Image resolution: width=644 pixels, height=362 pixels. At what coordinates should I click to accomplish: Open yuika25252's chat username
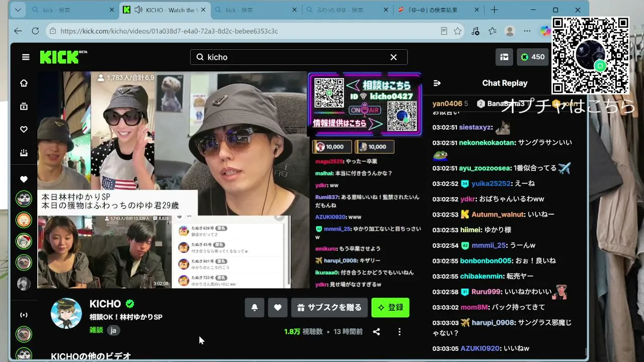tap(491, 184)
